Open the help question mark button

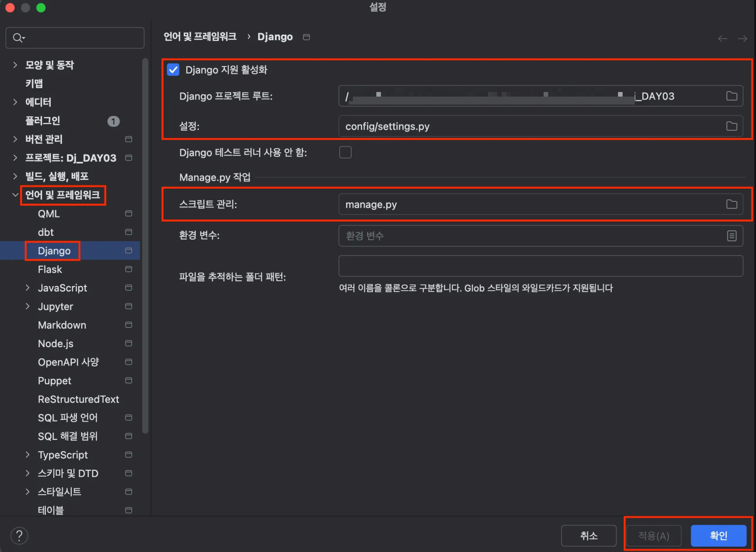click(x=19, y=536)
